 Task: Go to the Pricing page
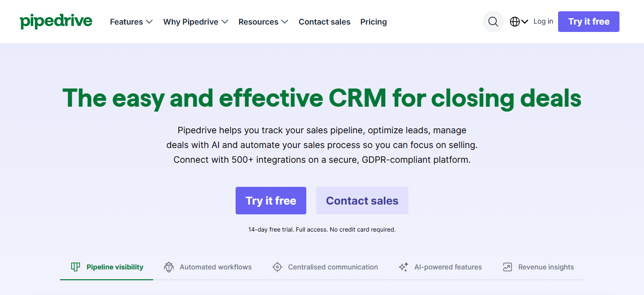click(374, 22)
